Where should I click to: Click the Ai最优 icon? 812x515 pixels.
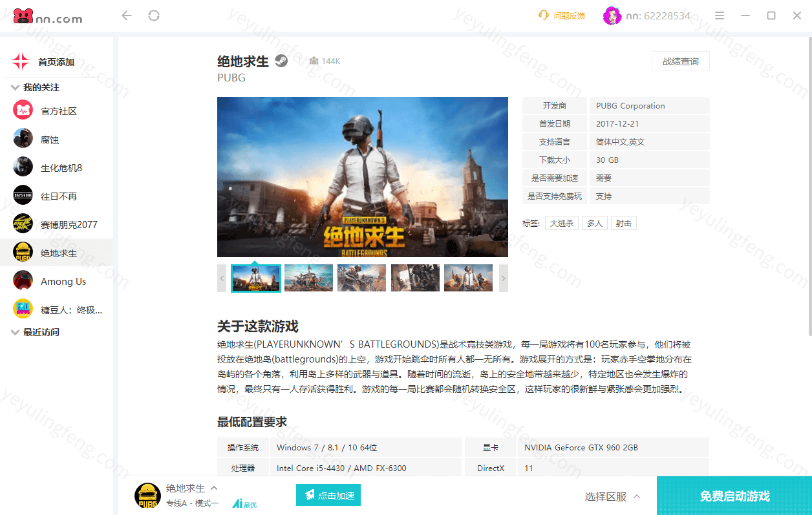point(244,503)
